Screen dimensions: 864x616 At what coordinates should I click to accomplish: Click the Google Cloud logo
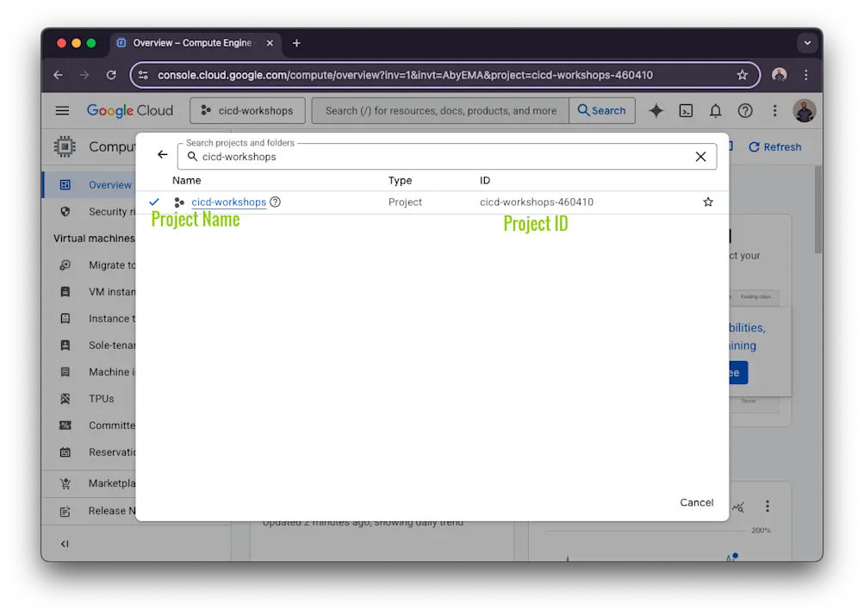(x=129, y=110)
